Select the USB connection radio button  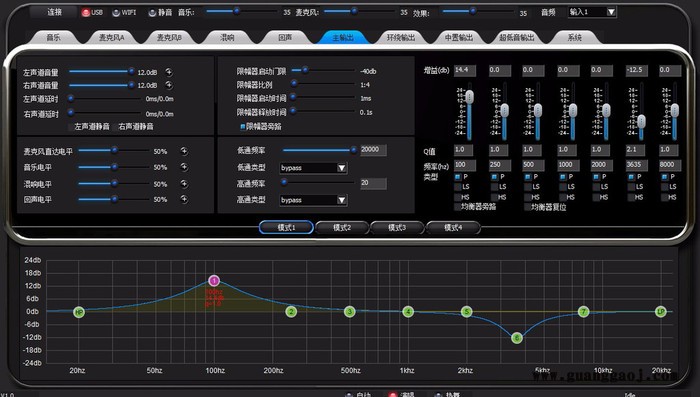[x=86, y=13]
